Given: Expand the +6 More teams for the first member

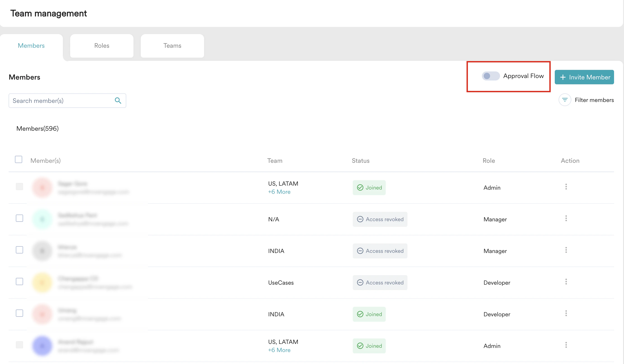Looking at the screenshot, I should pyautogui.click(x=279, y=191).
